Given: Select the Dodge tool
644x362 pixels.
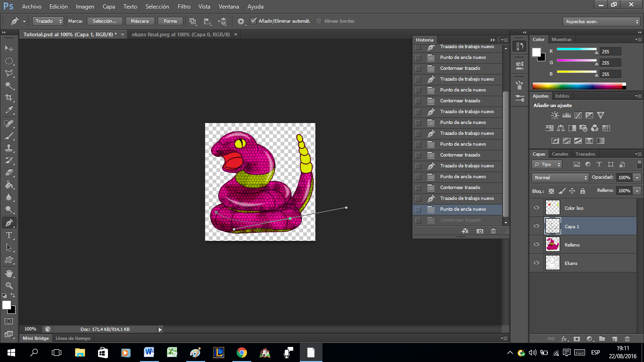Looking at the screenshot, I should pos(9,209).
